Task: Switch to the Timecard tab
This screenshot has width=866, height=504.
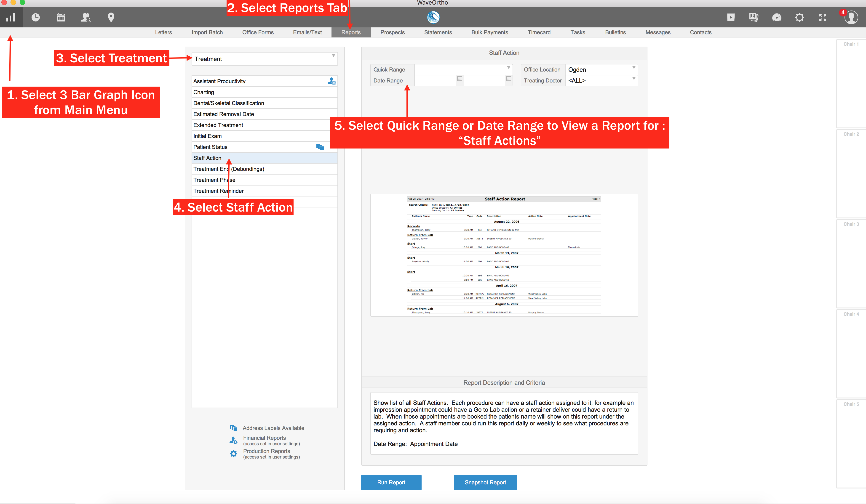Action: tap(539, 32)
